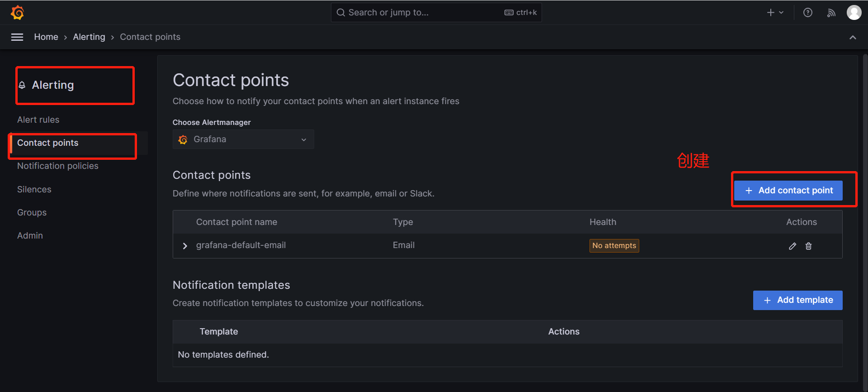Open the Choose Alertmanager dropdown

[243, 139]
